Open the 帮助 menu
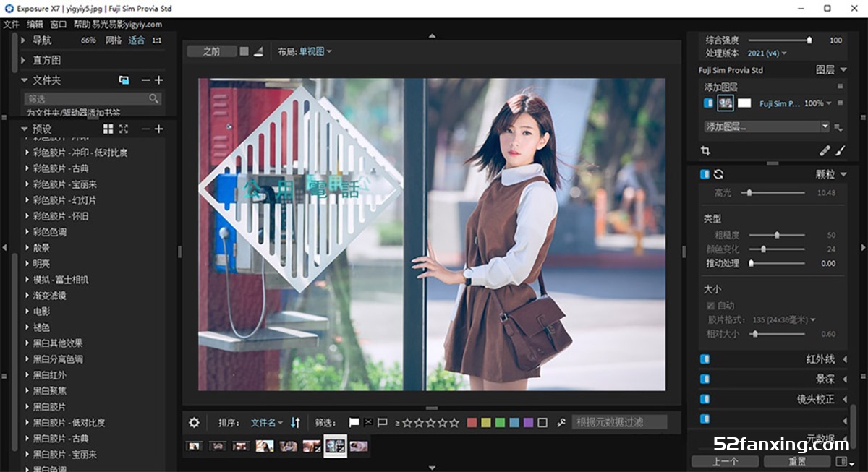868x472 pixels. [82, 24]
